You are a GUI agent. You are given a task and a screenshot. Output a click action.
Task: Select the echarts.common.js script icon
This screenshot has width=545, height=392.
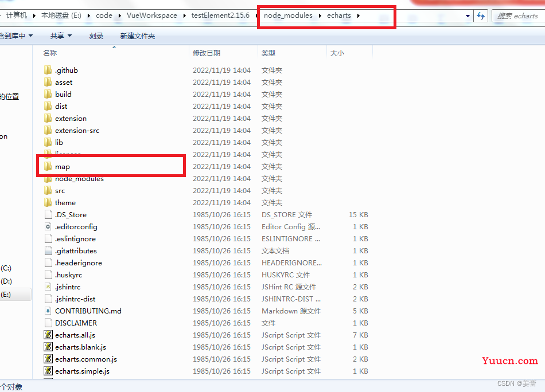[x=48, y=359]
